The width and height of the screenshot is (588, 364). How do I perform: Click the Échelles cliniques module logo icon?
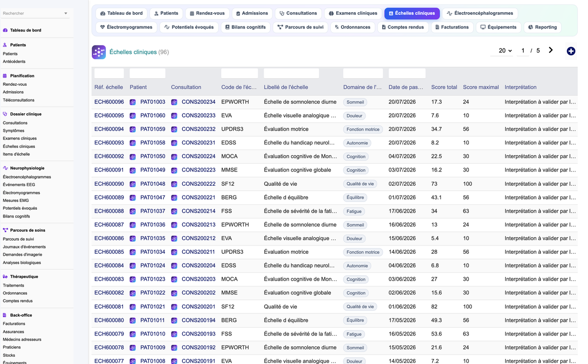(x=99, y=52)
